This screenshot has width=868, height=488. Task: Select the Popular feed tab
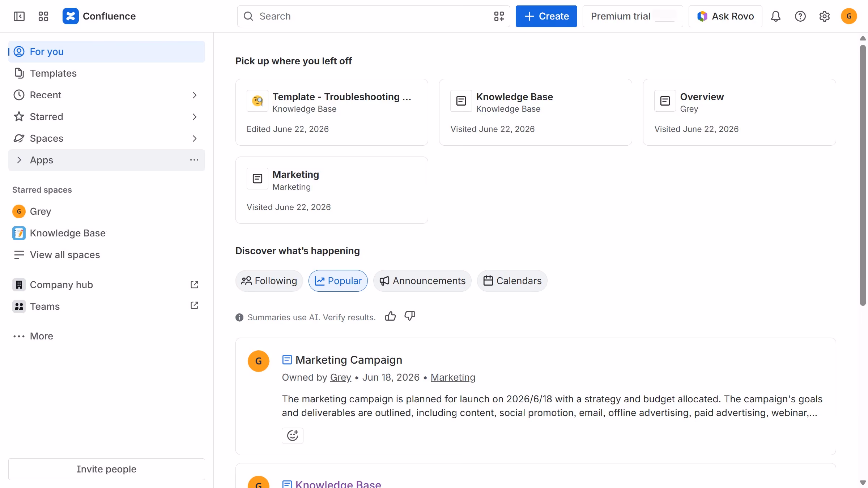coord(338,281)
